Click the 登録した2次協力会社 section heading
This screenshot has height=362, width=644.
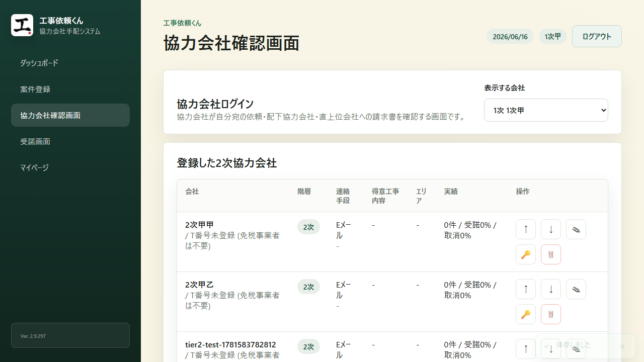(227, 163)
